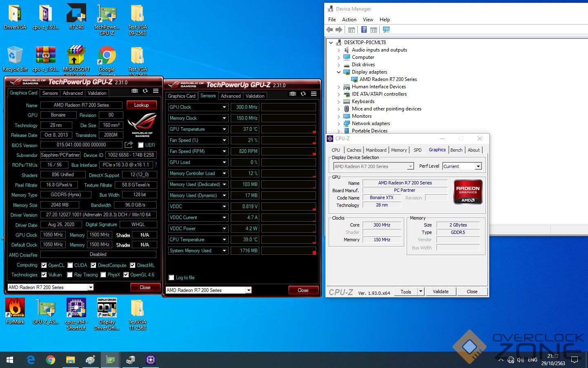Toggle the UEFI checkbox
Image resolution: width=588 pixels, height=368 pixels.
[140, 145]
